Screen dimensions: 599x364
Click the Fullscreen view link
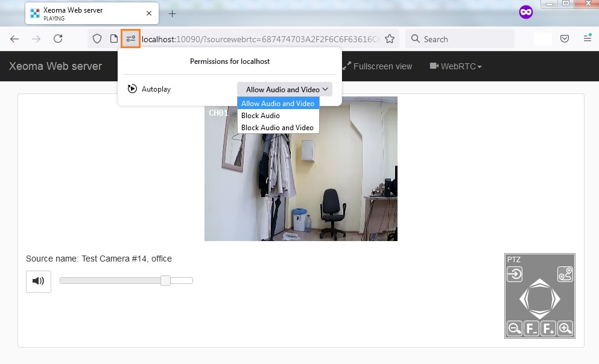[378, 66]
